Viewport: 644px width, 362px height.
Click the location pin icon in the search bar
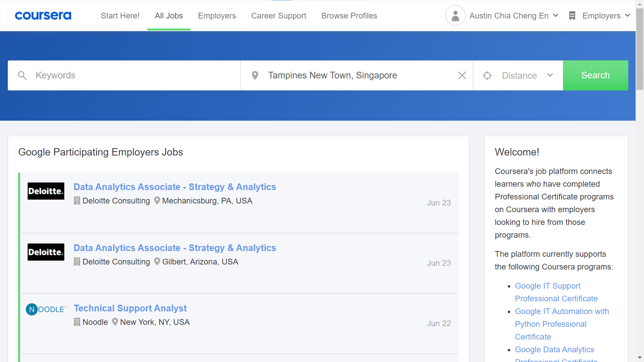click(255, 75)
